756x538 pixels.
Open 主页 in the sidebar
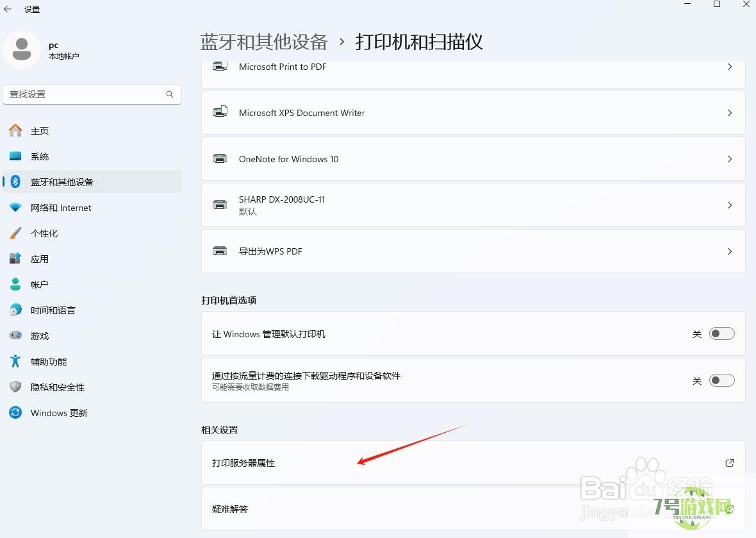pyautogui.click(x=92, y=131)
